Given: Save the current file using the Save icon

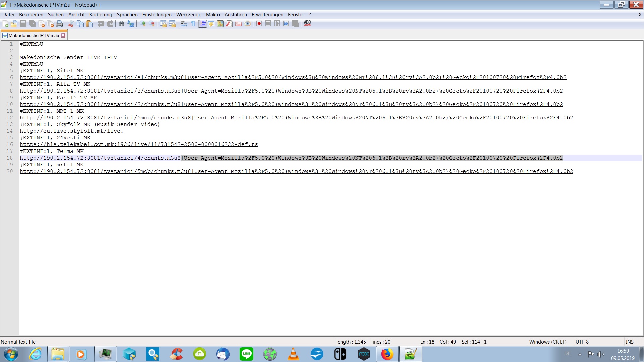Looking at the screenshot, I should click(23, 24).
